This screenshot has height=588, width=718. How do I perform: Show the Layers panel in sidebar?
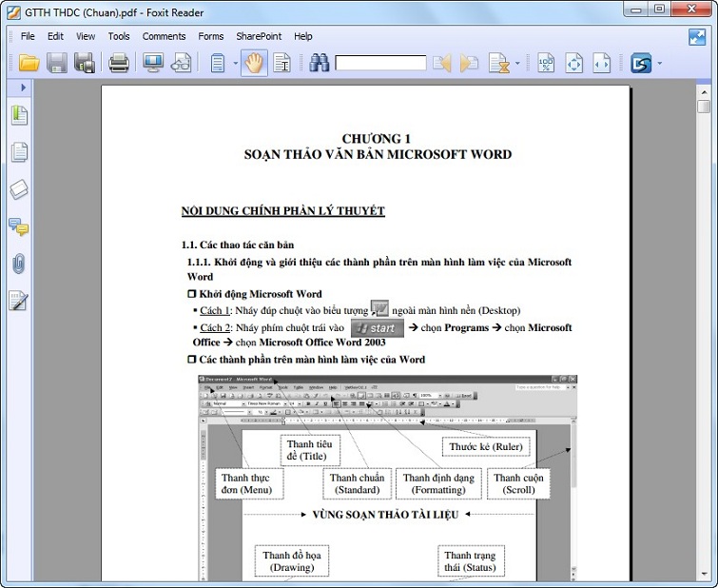coord(19,189)
